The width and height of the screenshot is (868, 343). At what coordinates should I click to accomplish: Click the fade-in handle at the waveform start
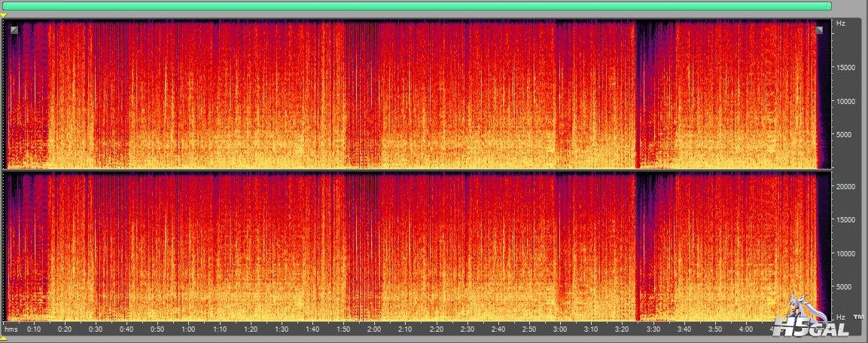point(14,30)
